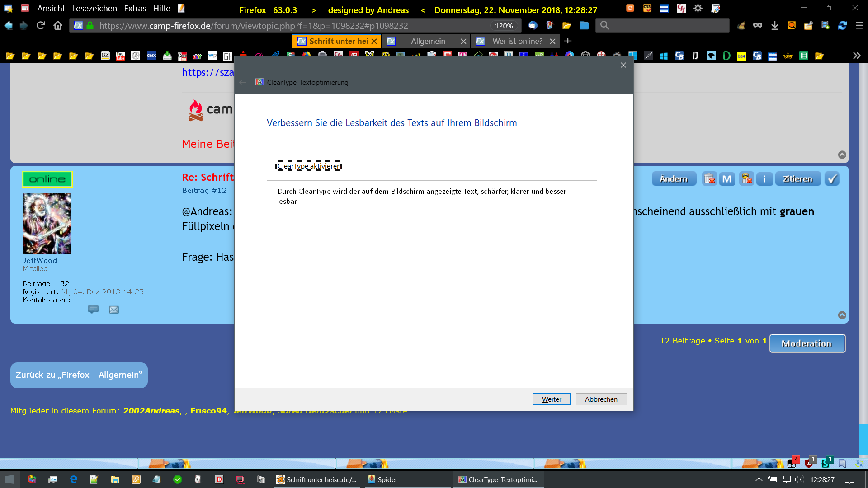Click Abbrechen in the ClearType dialog
This screenshot has height=488, width=868.
(x=601, y=399)
